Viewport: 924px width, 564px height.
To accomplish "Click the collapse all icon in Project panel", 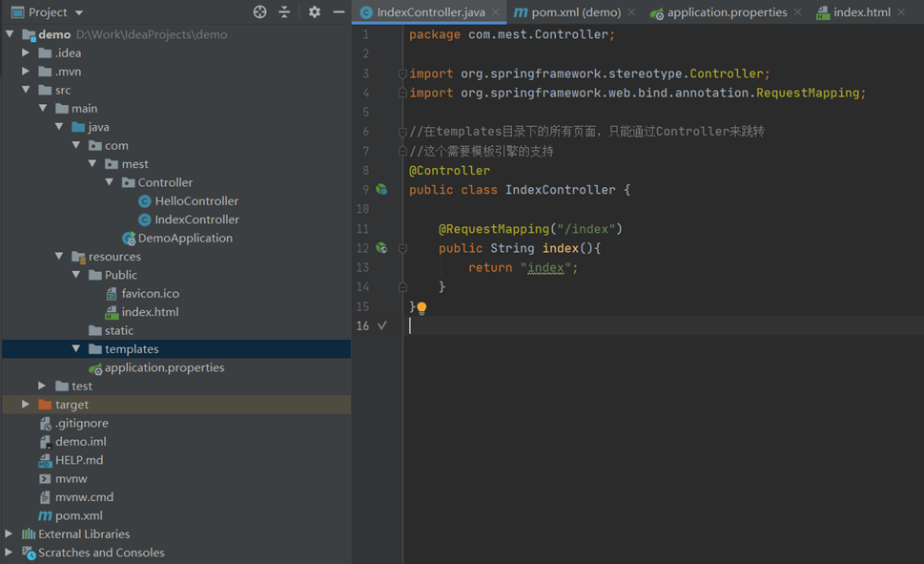I will pyautogui.click(x=284, y=11).
